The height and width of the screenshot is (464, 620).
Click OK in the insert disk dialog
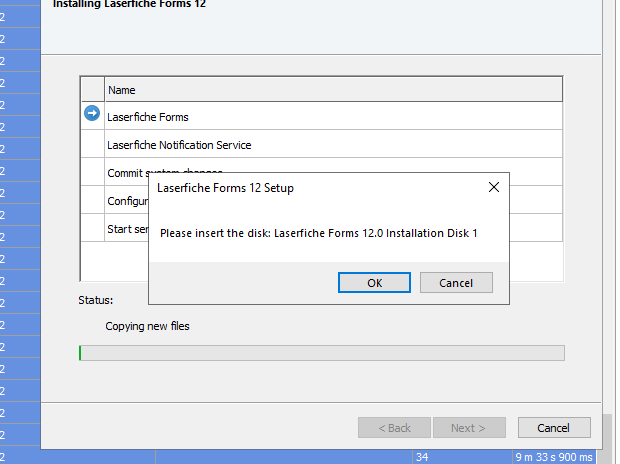pyautogui.click(x=374, y=282)
